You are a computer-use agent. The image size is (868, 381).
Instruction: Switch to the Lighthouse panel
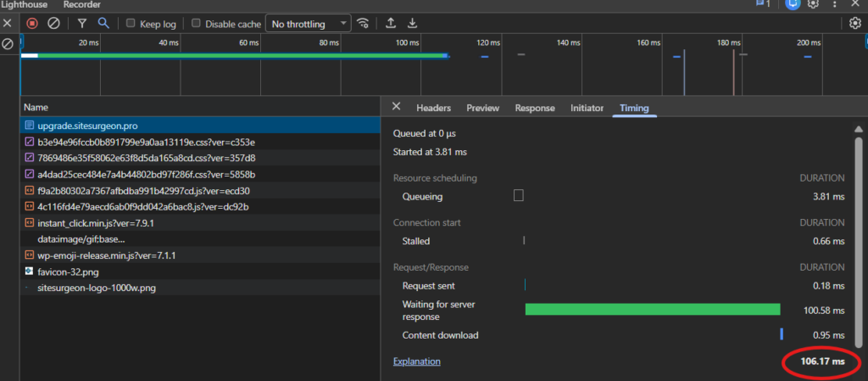point(25,4)
